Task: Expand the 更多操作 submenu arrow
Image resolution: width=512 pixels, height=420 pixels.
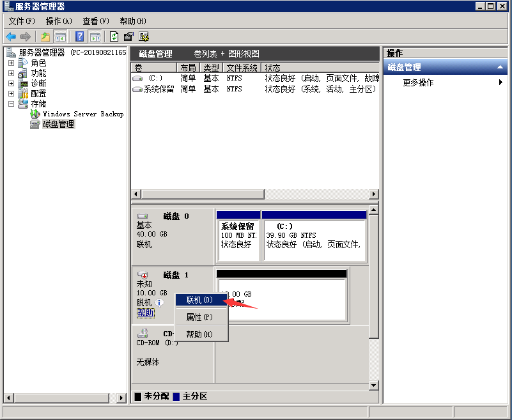Action: coord(500,82)
